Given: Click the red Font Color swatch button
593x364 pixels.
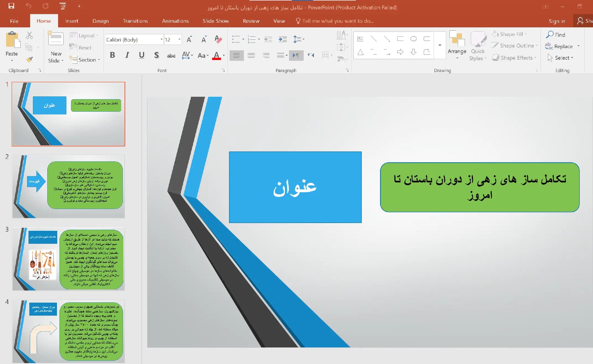Looking at the screenshot, I should coord(217,56).
